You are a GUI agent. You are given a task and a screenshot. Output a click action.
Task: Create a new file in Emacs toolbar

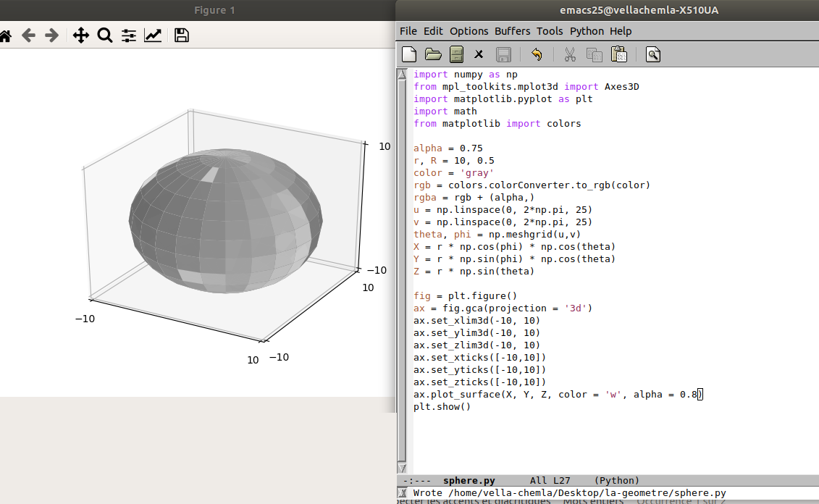(x=409, y=54)
